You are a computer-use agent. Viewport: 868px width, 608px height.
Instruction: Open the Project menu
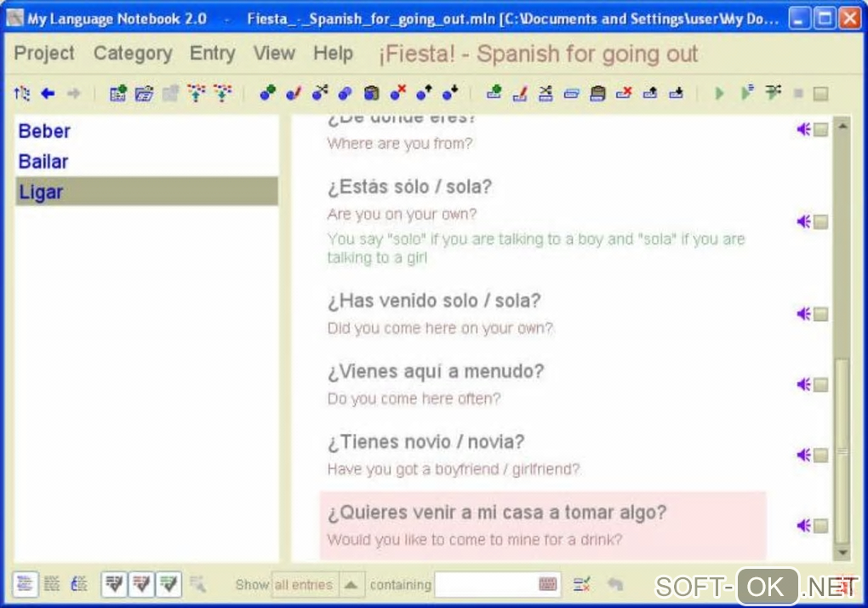[x=43, y=54]
